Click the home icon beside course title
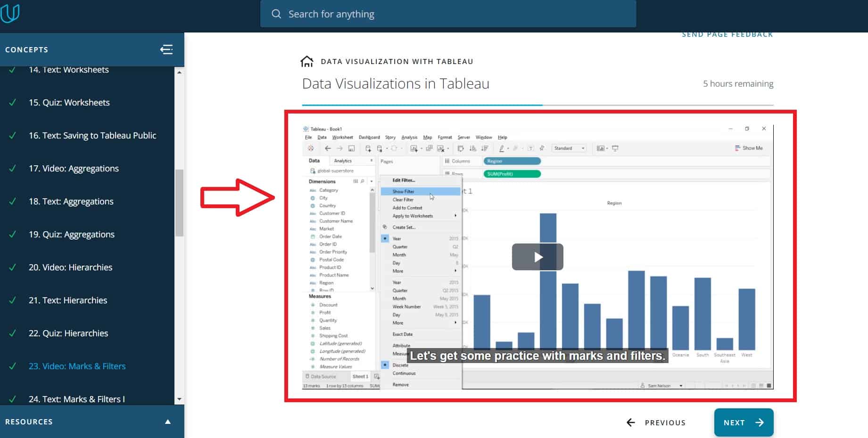Screen dimensions: 868x438 point(307,62)
